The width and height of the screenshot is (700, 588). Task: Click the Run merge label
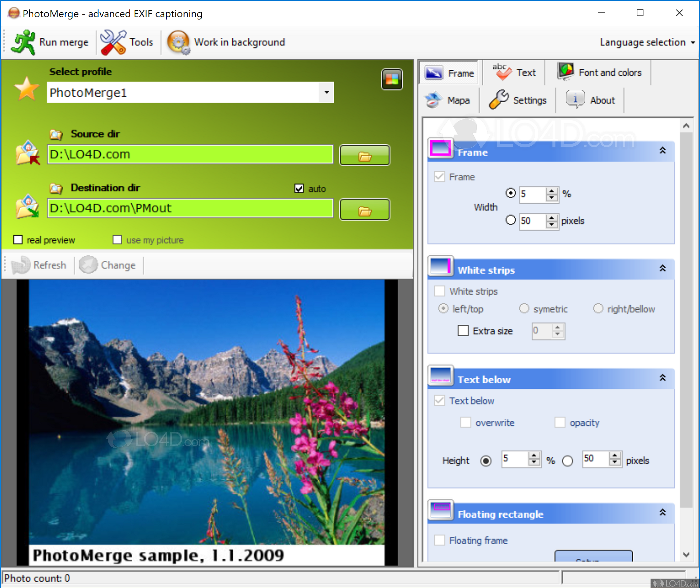[x=64, y=42]
